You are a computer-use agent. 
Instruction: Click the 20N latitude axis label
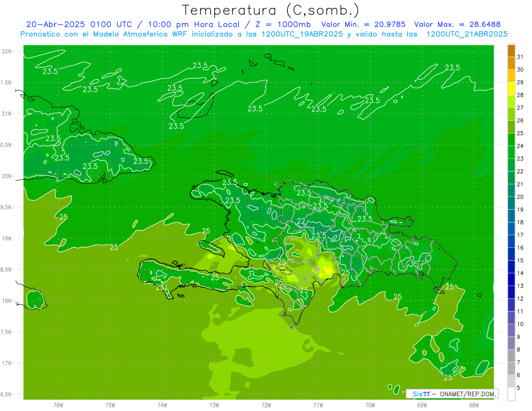click(x=7, y=176)
